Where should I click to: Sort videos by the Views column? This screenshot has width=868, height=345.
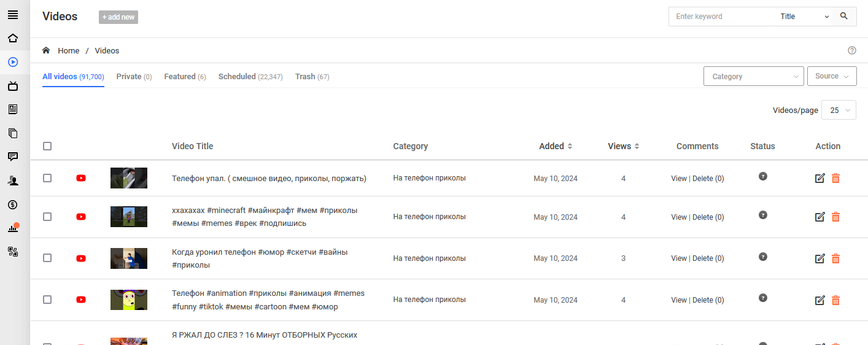tap(623, 146)
